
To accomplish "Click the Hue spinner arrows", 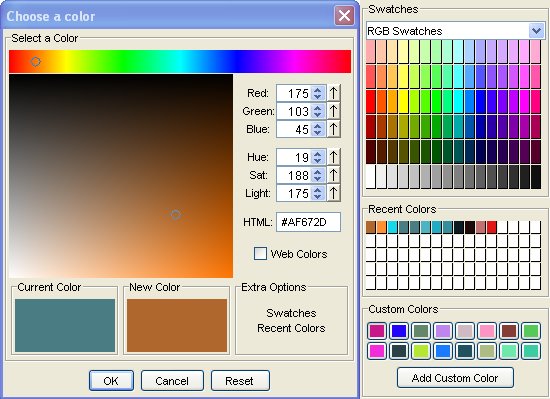I will pos(318,157).
